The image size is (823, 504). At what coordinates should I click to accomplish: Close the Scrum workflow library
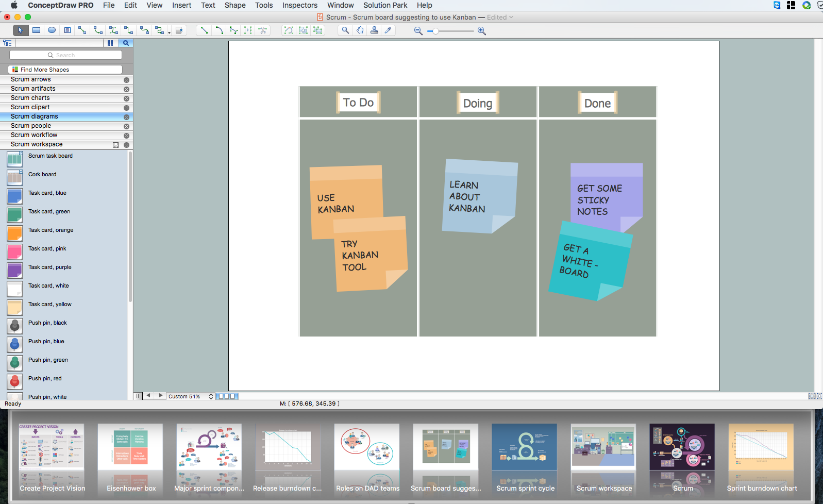coord(126,136)
